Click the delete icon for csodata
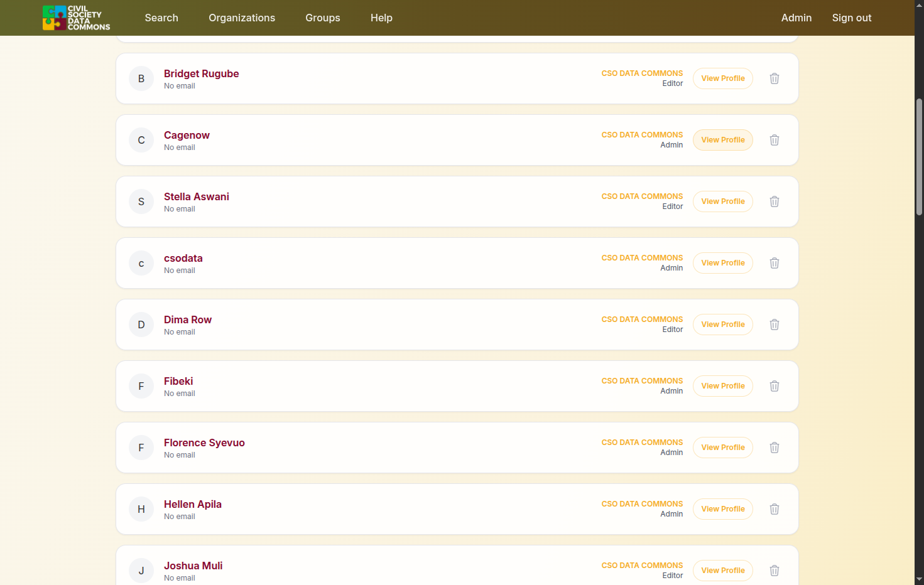This screenshot has width=924, height=585. coord(775,263)
